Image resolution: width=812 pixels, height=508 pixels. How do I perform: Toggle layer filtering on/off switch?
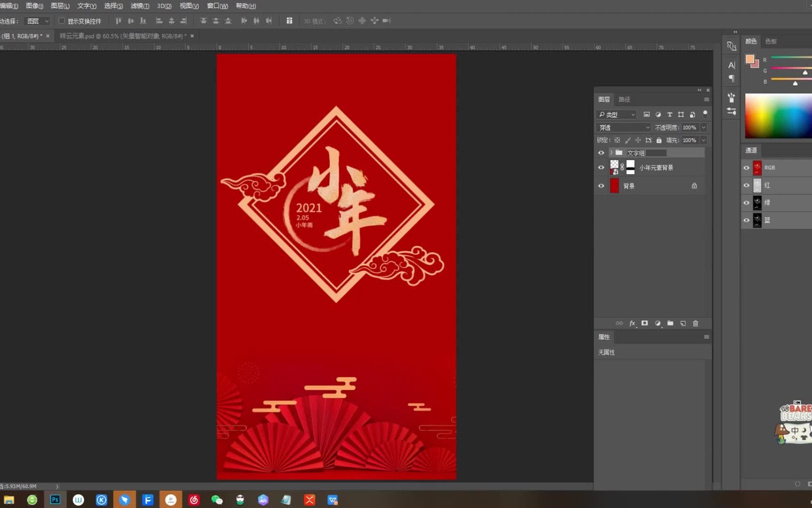(x=705, y=113)
